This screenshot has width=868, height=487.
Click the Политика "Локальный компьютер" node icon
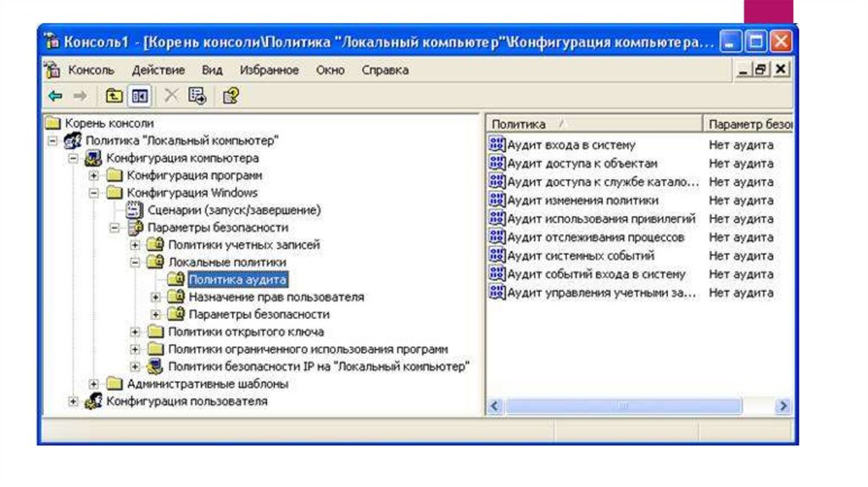[73, 141]
